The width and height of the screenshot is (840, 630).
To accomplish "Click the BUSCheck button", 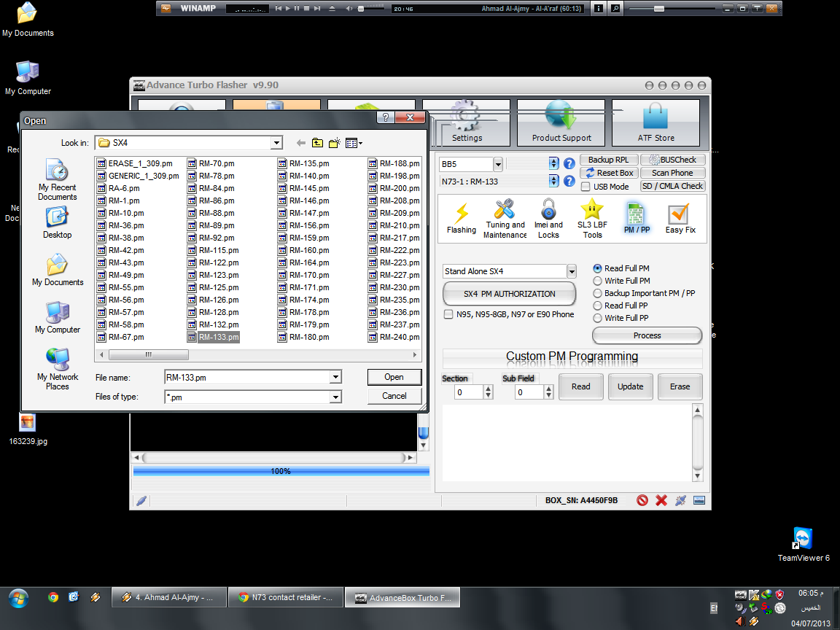I will pos(672,160).
